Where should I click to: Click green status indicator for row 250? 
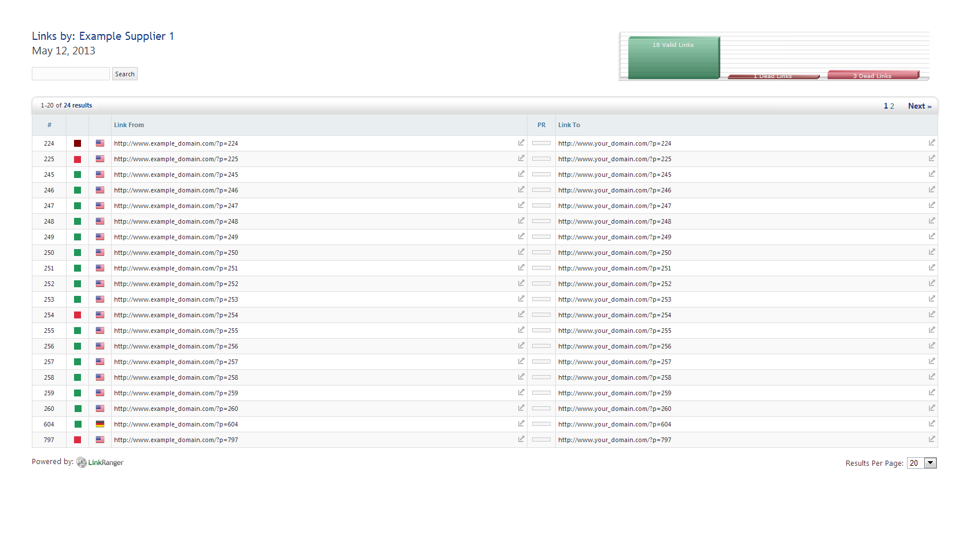(x=78, y=253)
